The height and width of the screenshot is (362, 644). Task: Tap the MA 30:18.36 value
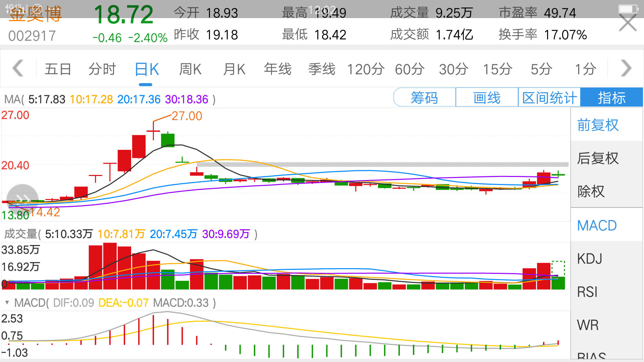point(186,99)
